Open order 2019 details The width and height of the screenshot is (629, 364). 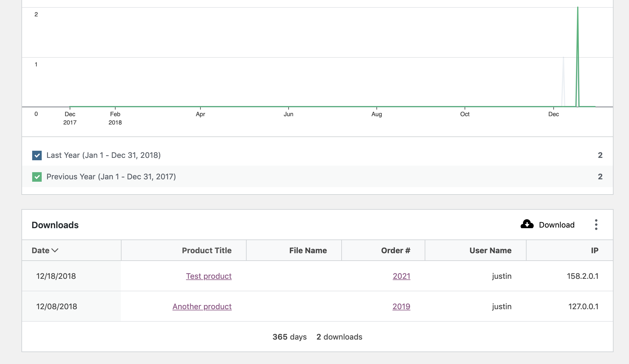(x=401, y=306)
